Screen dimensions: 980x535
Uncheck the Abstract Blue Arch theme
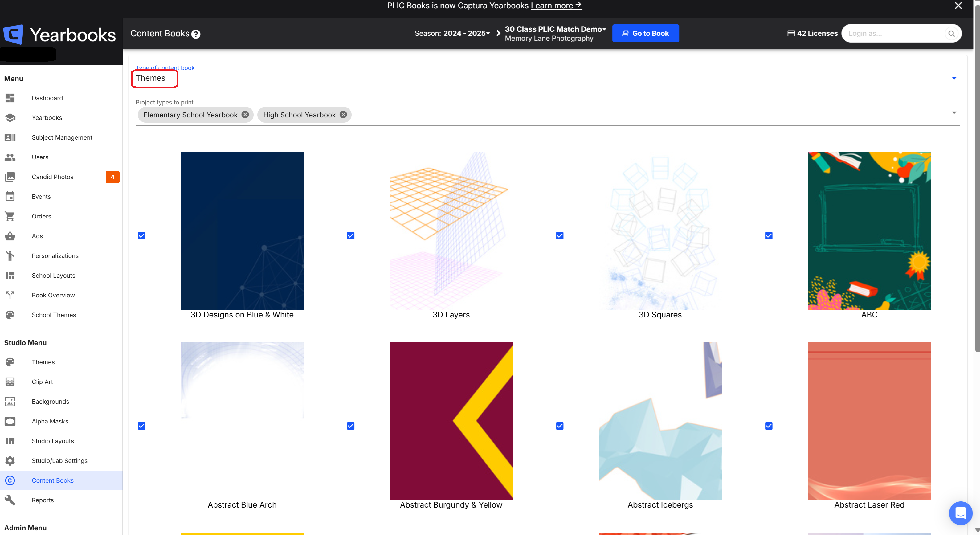(x=141, y=426)
